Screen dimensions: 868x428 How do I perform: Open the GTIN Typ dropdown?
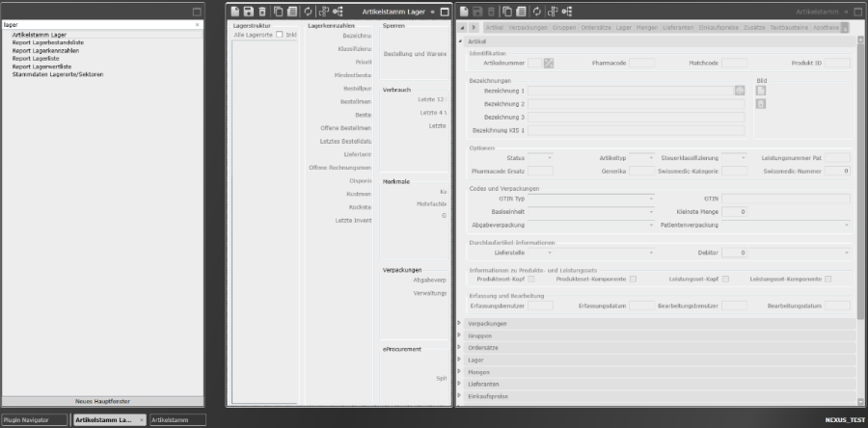pos(651,199)
